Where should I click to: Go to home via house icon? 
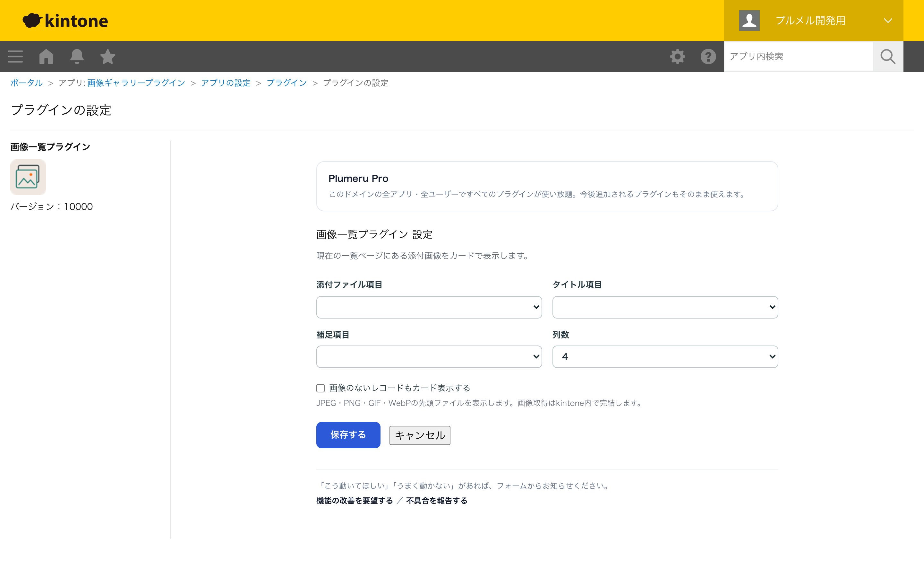pyautogui.click(x=46, y=57)
